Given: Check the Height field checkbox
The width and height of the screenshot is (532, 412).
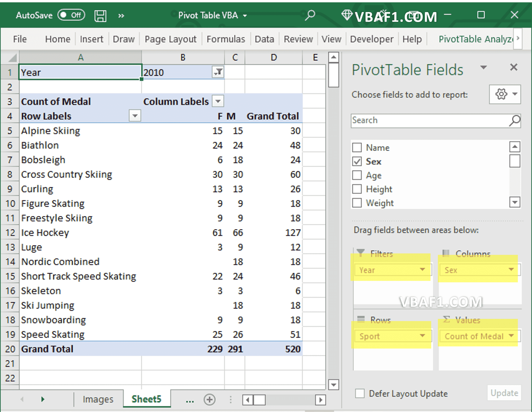Looking at the screenshot, I should (357, 189).
